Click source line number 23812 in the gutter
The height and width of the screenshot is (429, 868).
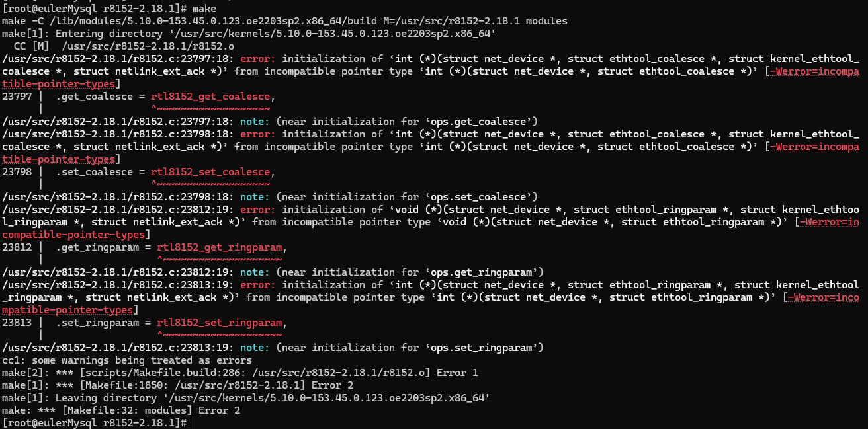coord(17,247)
